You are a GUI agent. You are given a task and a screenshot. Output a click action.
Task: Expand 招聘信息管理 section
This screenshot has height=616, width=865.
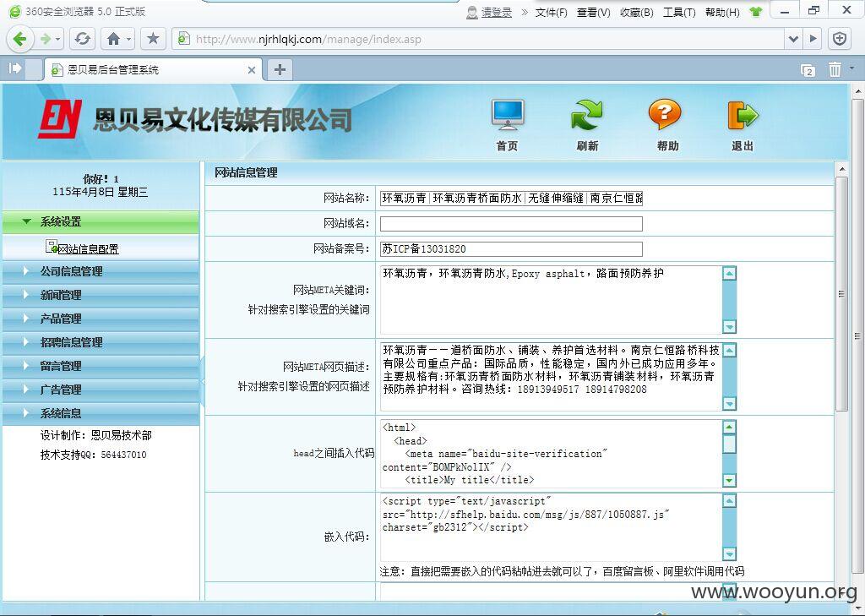click(x=101, y=343)
